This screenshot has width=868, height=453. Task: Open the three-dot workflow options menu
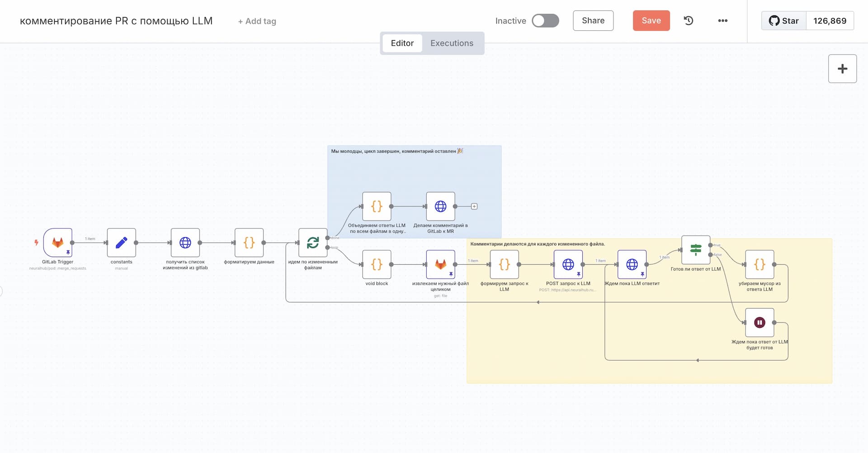click(x=723, y=20)
